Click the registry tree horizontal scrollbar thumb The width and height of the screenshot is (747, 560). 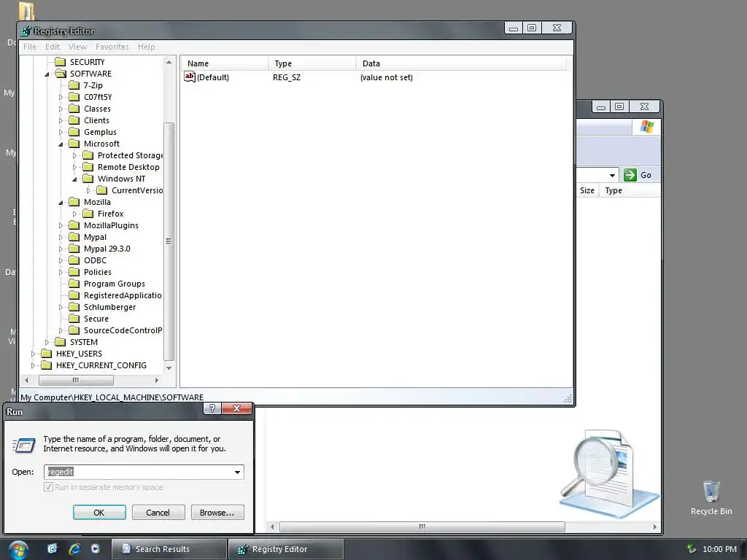pos(76,380)
